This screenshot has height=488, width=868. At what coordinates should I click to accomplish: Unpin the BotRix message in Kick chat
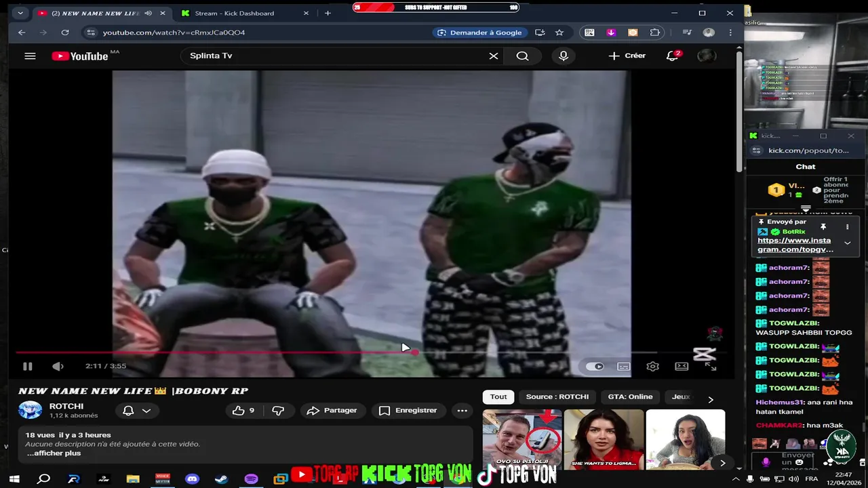point(823,228)
